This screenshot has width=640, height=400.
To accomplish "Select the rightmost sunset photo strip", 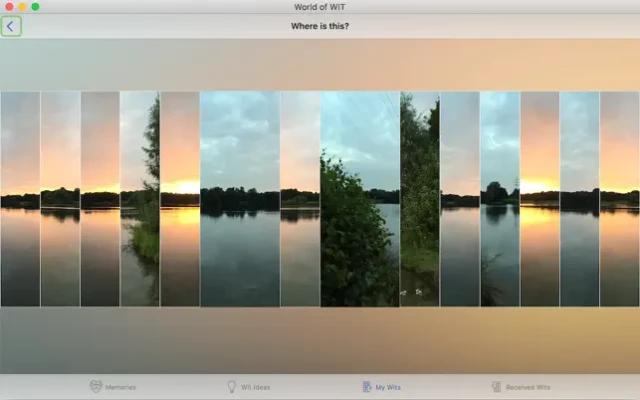I will pos(620,199).
